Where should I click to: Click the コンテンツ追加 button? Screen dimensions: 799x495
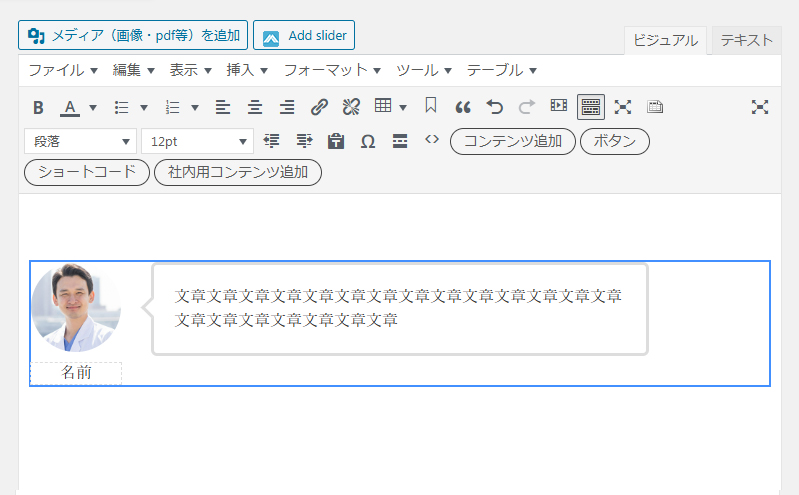click(513, 141)
